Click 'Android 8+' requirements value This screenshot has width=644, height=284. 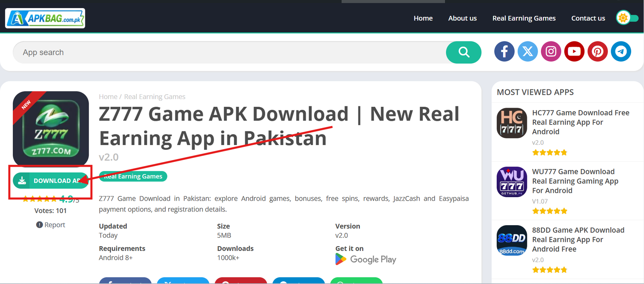tap(116, 258)
